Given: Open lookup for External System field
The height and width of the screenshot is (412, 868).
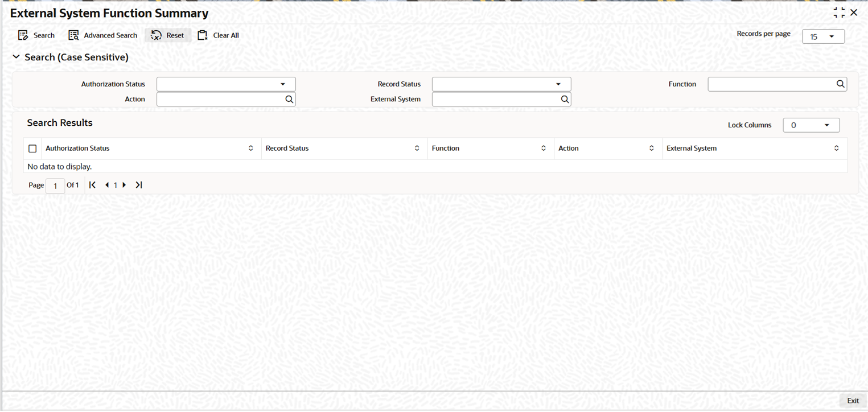Looking at the screenshot, I should (x=565, y=99).
